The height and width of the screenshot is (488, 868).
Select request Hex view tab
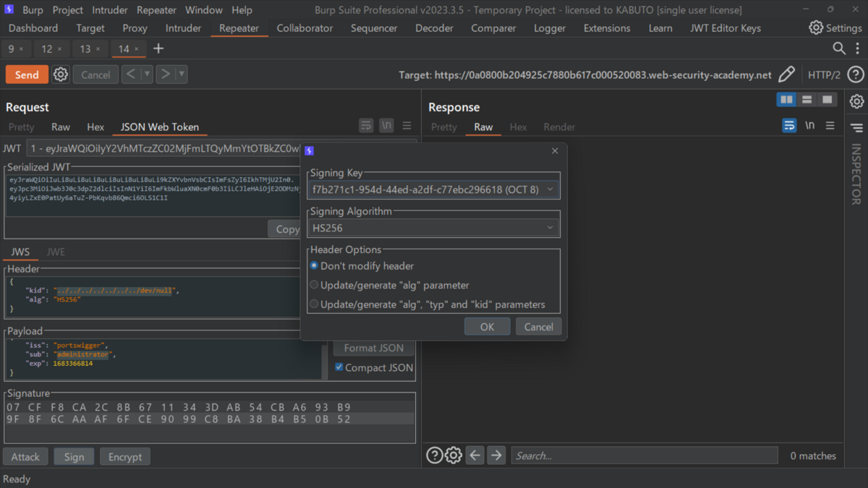[95, 127]
